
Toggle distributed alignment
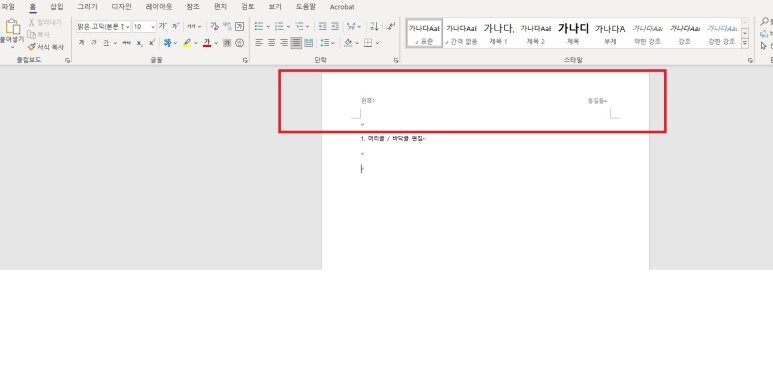(309, 43)
